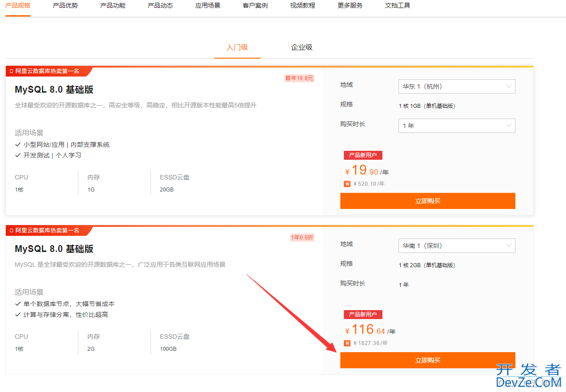
Task: Click the ¥116.64/年 price
Action: 370,330
